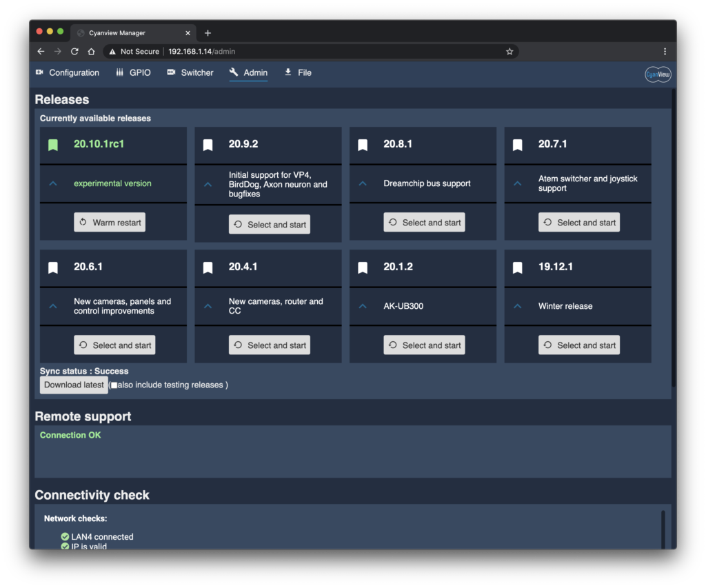Collapse the experimental version description chevron
The width and height of the screenshot is (706, 588).
coord(53,183)
